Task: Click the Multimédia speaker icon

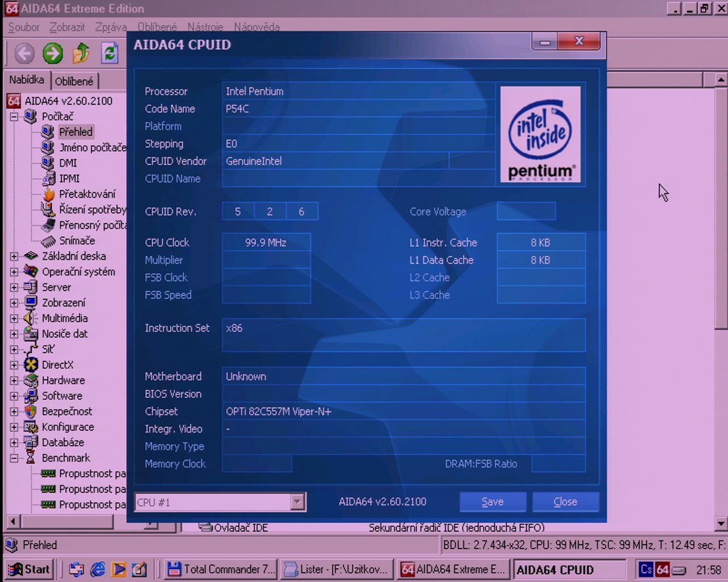Action: 31,318
